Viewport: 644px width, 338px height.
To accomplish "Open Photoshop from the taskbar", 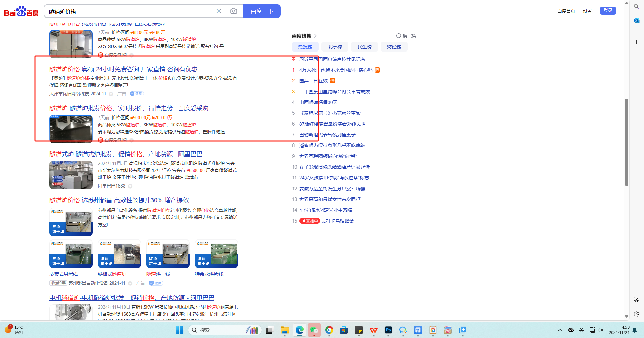I will pyautogui.click(x=388, y=330).
